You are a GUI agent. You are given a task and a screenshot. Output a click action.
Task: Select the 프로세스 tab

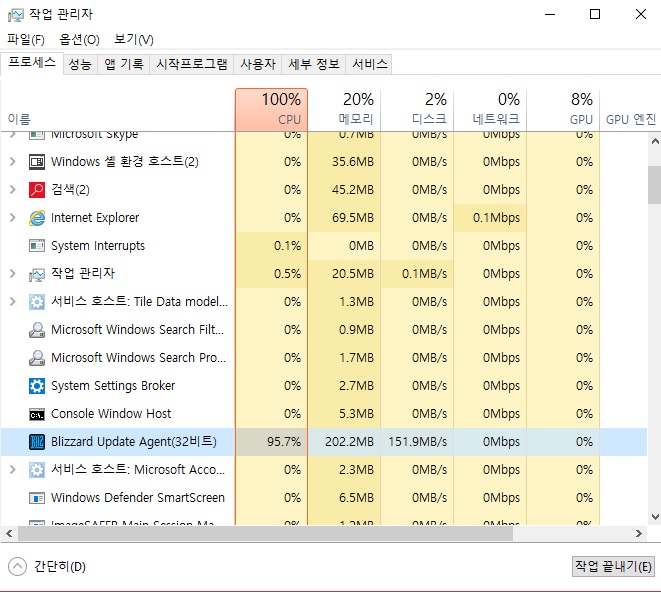pos(32,63)
